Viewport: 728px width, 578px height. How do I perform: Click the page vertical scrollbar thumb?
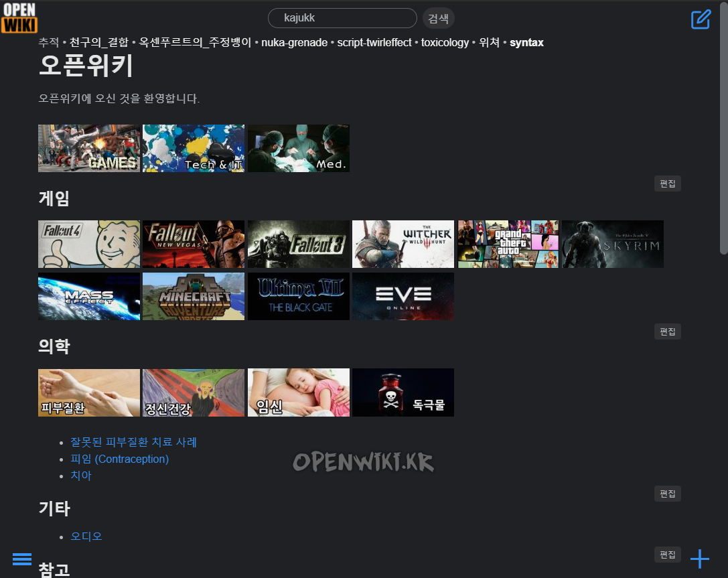724,128
